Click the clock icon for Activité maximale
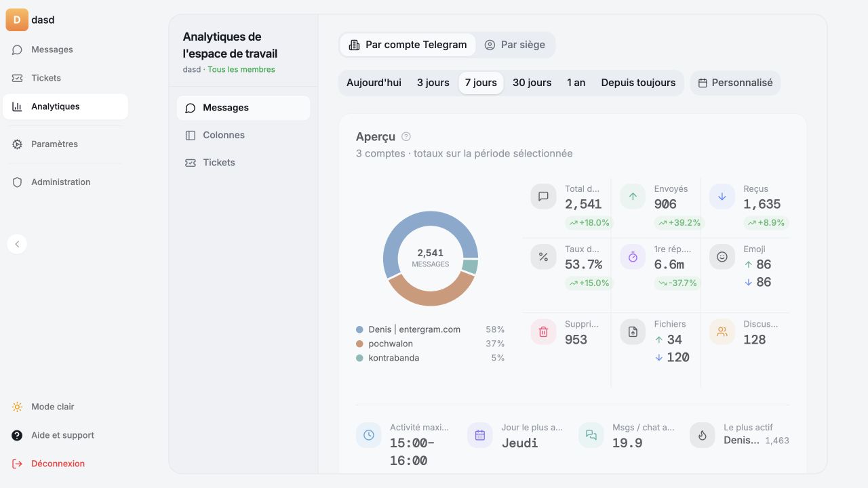Screen dimensions: 868x488 click(369, 435)
